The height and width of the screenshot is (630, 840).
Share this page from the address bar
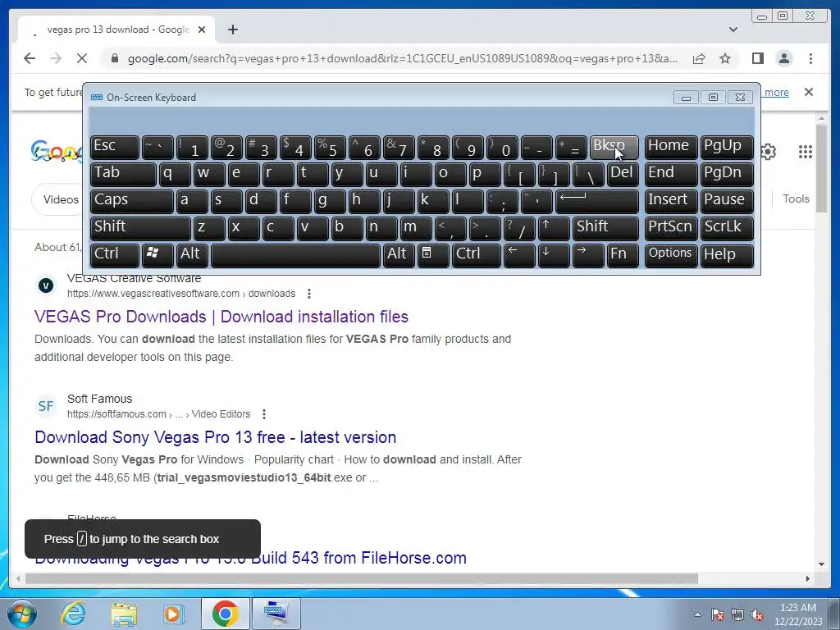[699, 58]
